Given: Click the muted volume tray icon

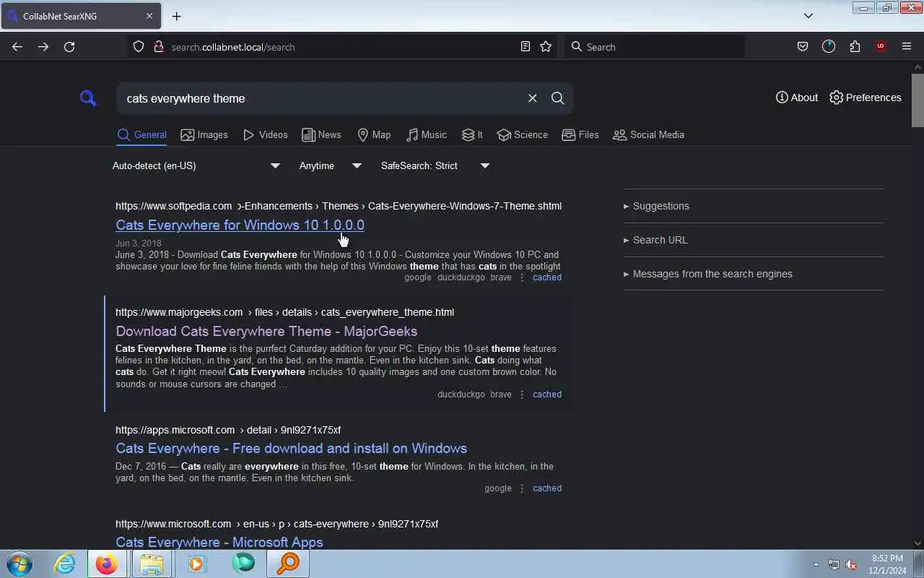Looking at the screenshot, I should coord(851,565).
